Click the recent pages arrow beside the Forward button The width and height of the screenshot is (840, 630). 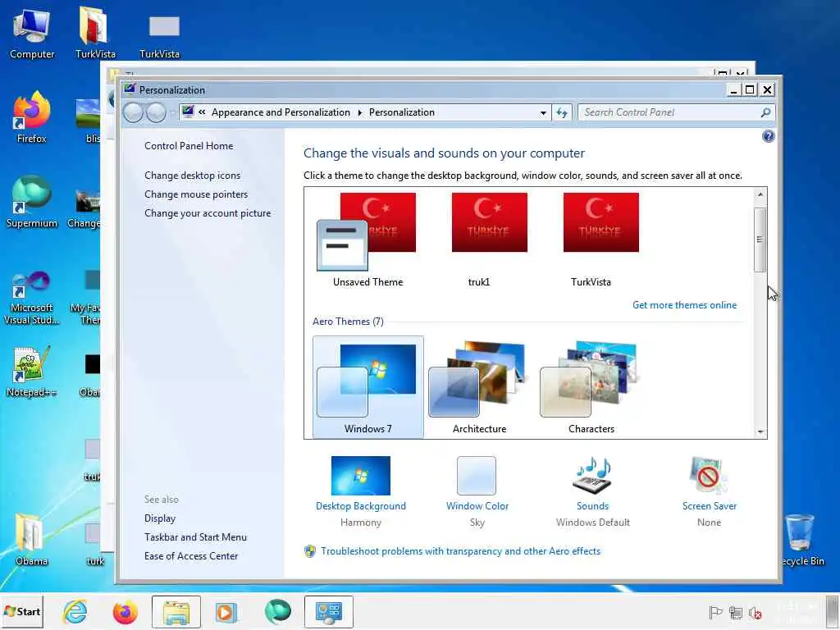tap(171, 112)
